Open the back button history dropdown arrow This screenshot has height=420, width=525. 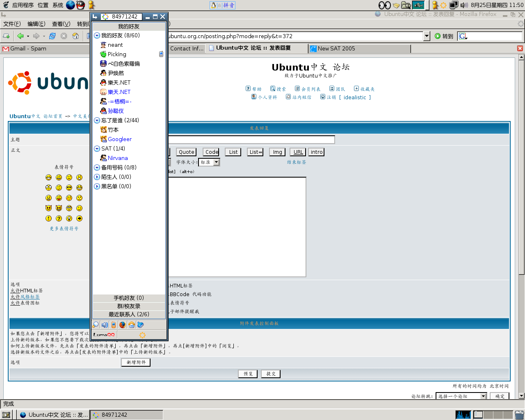point(28,36)
